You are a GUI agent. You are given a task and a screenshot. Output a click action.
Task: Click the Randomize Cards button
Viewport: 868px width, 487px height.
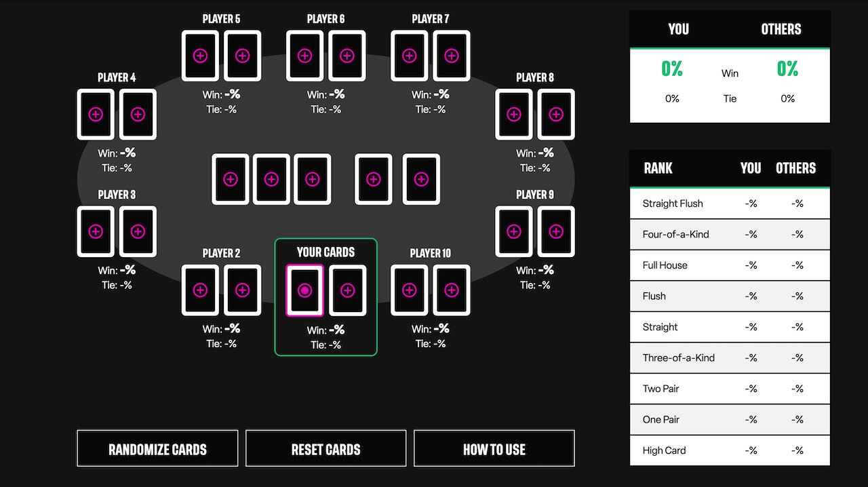(157, 448)
